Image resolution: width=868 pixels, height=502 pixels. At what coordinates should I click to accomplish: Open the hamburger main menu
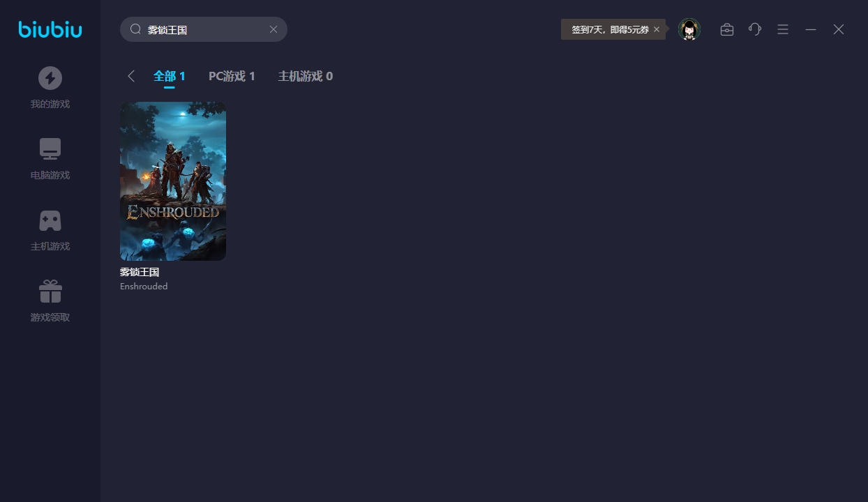[x=783, y=29]
